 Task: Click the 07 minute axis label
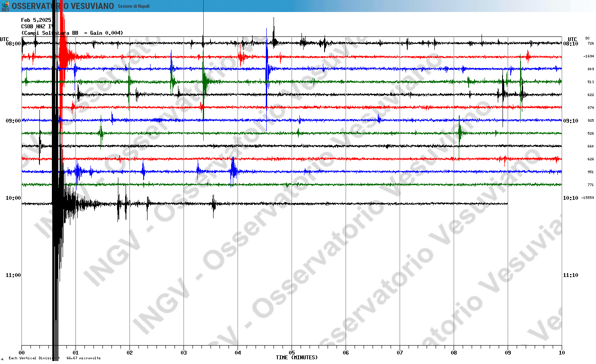400,353
